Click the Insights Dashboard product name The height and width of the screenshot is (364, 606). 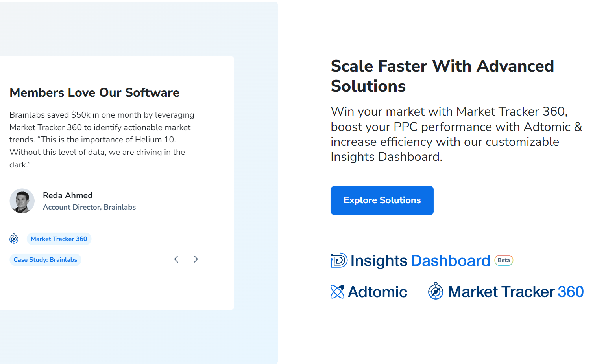pyautogui.click(x=420, y=261)
